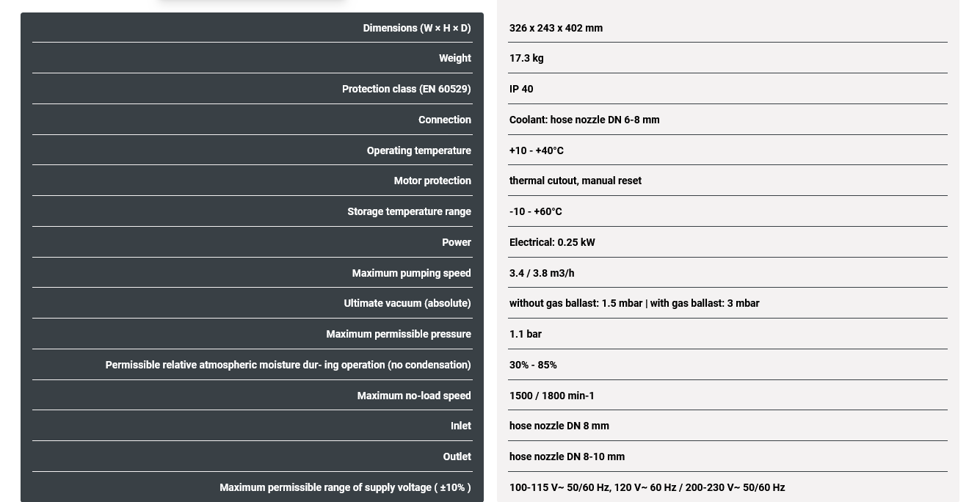The image size is (980, 502).
Task: Select the thermal cutout, manual reset value
Action: point(575,181)
